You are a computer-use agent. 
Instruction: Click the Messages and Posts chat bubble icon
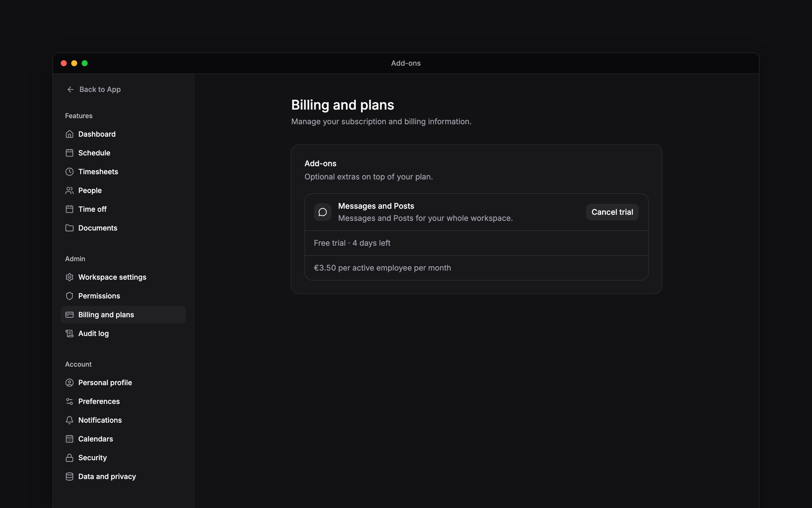tap(322, 212)
